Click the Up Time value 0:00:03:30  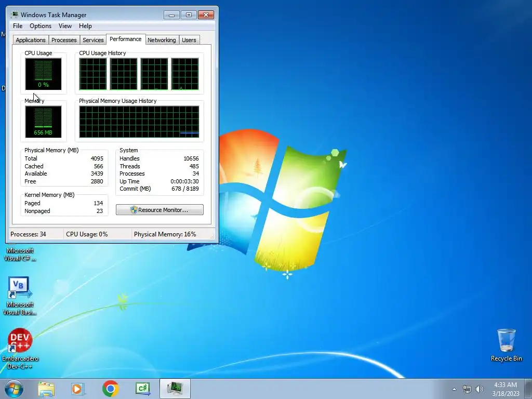[x=184, y=181]
